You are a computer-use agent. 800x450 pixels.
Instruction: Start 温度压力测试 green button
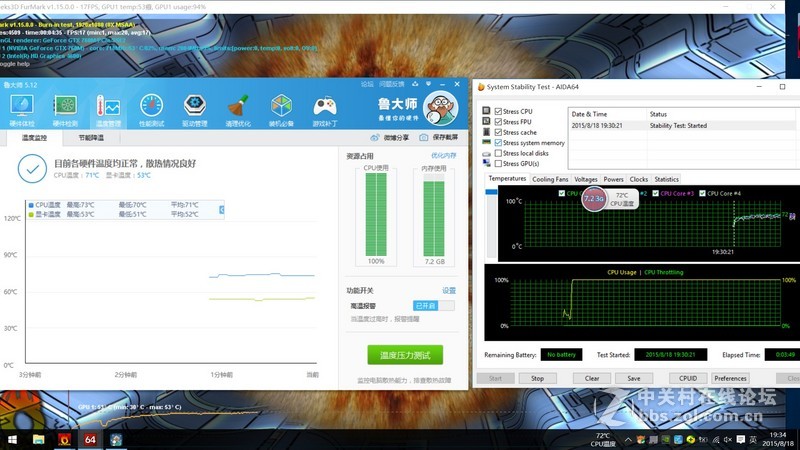(405, 355)
